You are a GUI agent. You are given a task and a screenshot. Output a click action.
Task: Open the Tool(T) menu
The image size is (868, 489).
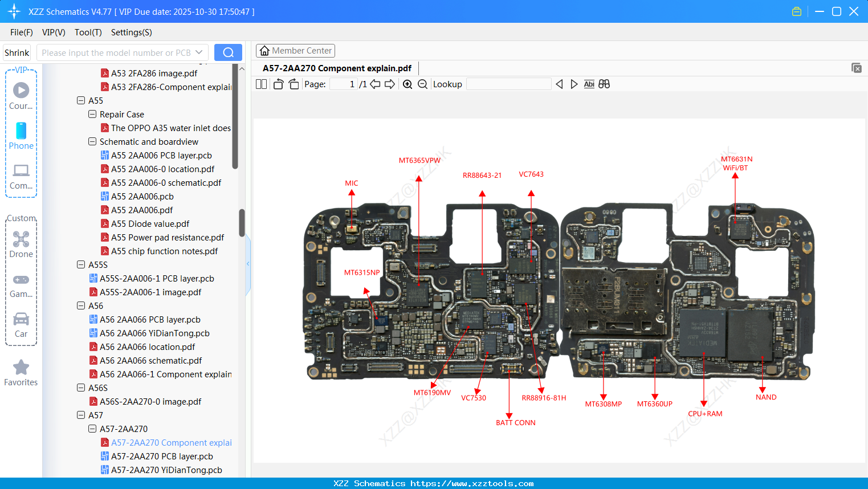88,32
